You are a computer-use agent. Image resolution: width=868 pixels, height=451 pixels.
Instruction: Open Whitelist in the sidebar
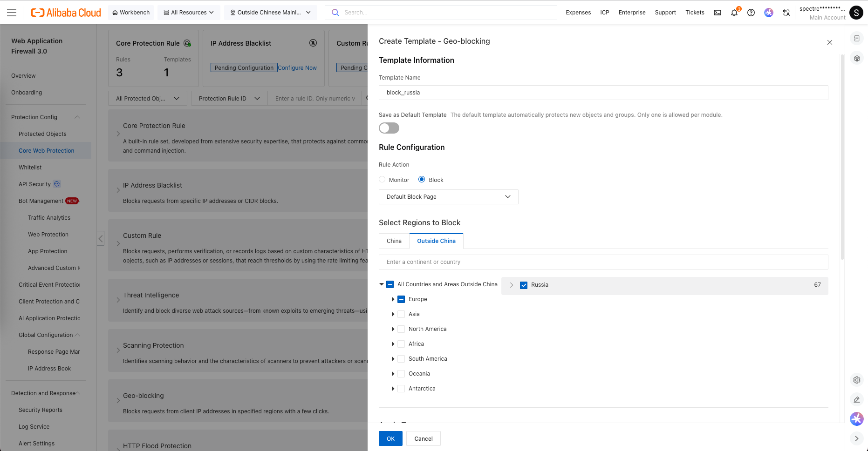30,168
